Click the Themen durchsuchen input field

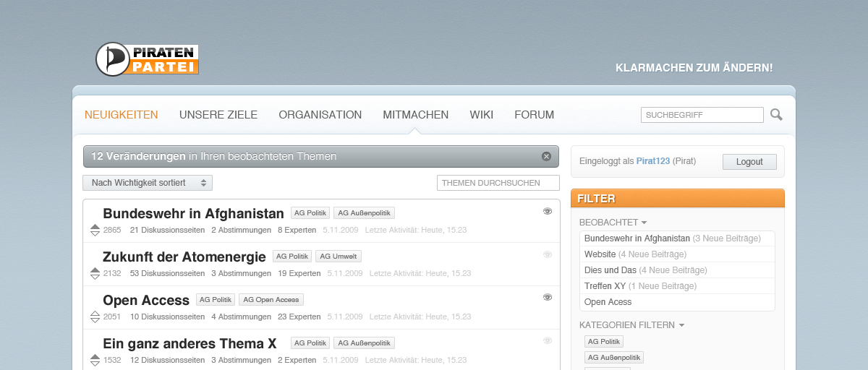(x=498, y=183)
